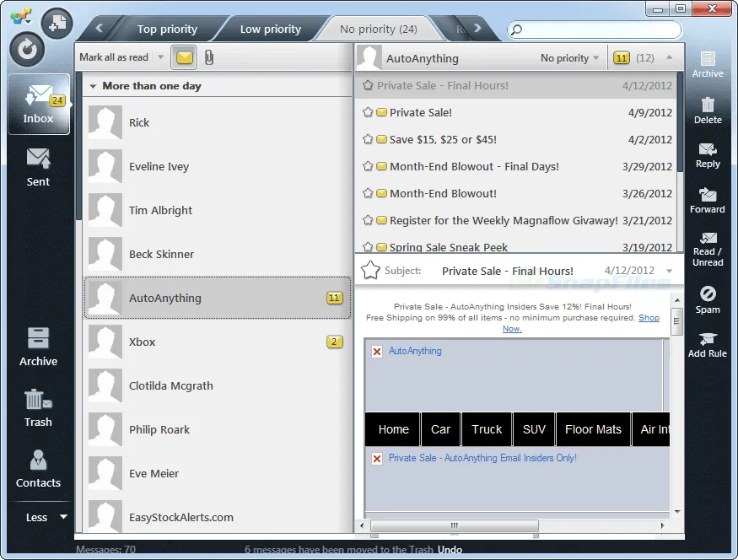This screenshot has height=560, width=738.
Task: Star Month-End Blowout - Final Days! message
Action: [x=368, y=166]
